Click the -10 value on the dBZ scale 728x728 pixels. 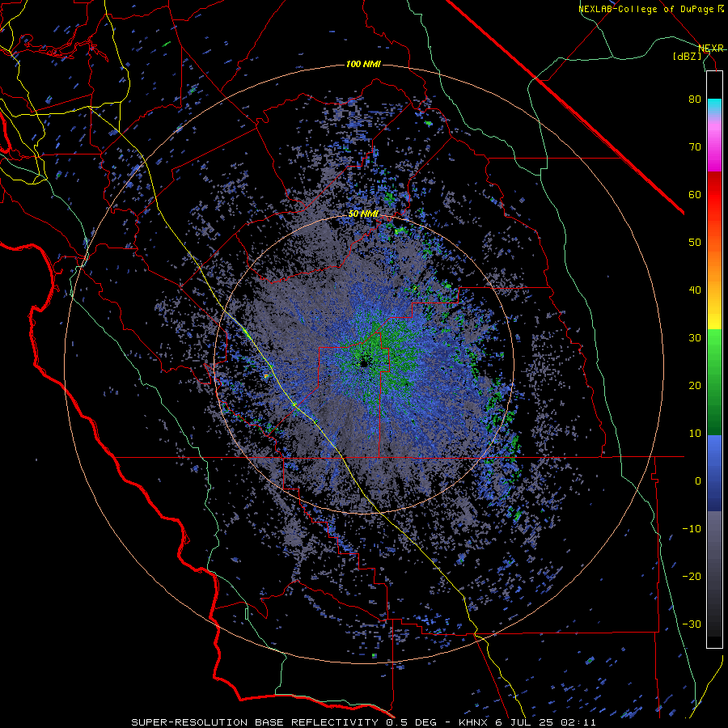point(692,528)
